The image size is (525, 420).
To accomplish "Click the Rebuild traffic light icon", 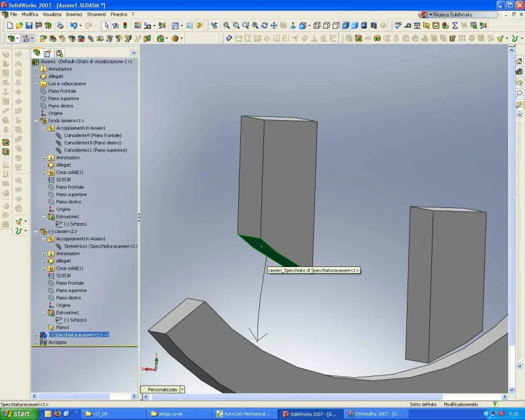I will tap(125, 26).
